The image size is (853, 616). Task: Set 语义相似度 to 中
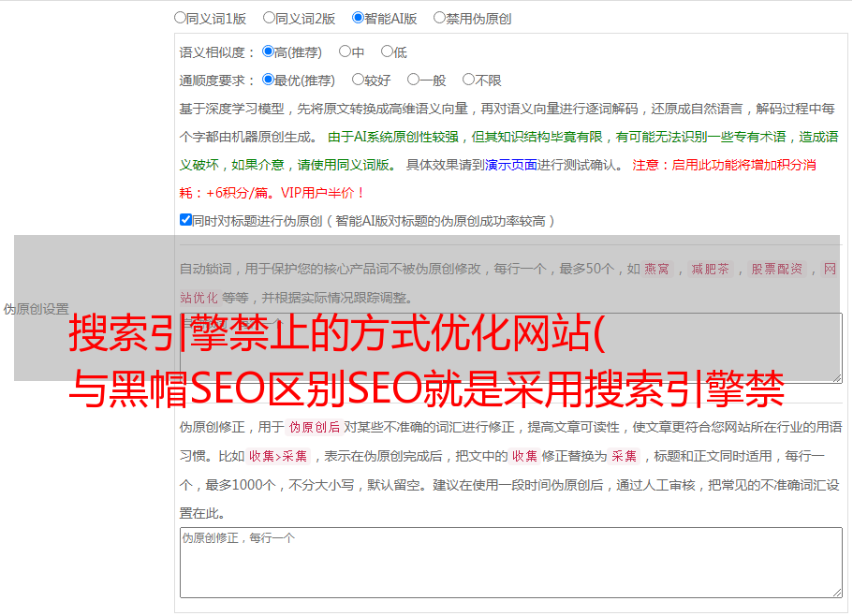click(345, 51)
